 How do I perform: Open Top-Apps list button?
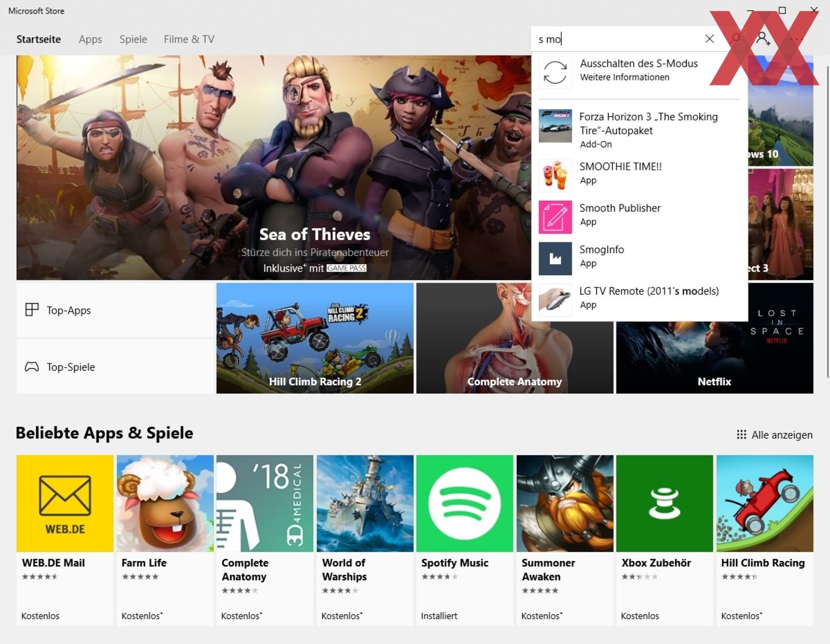(x=115, y=310)
